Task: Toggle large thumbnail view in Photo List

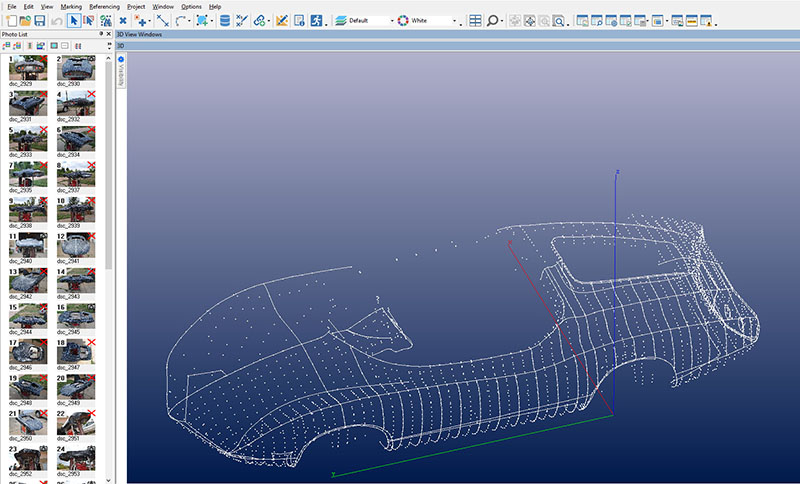Action: [x=53, y=46]
